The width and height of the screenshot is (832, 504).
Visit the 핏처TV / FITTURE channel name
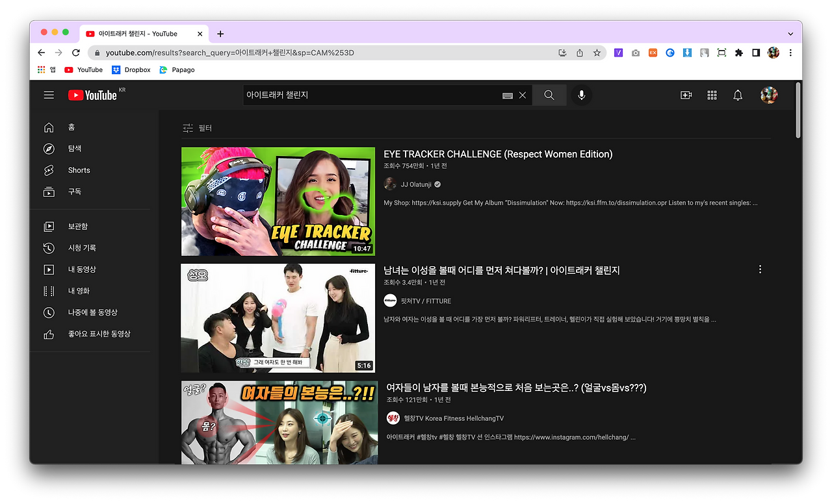pos(426,301)
